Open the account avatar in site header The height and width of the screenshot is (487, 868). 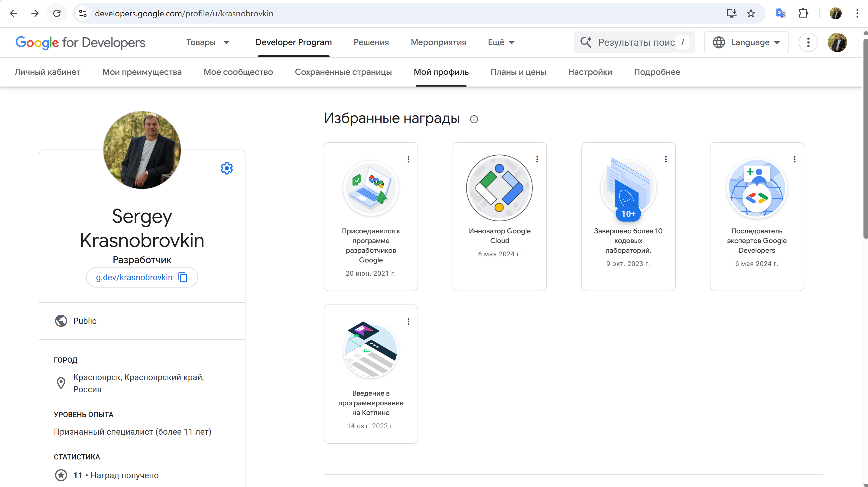[x=838, y=42]
